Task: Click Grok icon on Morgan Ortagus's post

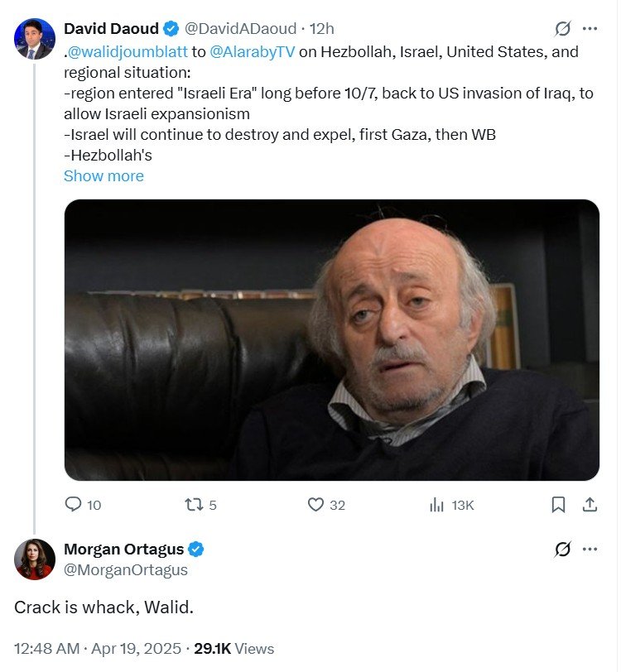Action: (563, 549)
